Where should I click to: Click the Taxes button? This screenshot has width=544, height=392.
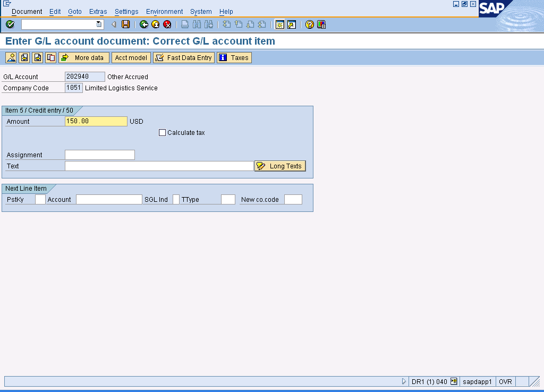234,57
